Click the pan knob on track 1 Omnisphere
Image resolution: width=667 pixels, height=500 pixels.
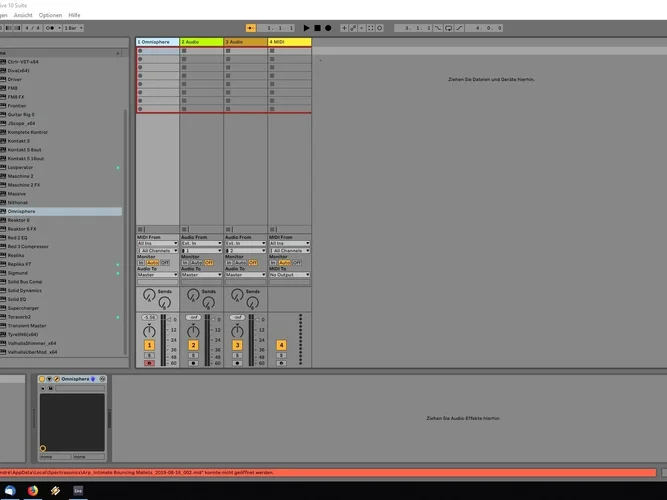(149, 331)
